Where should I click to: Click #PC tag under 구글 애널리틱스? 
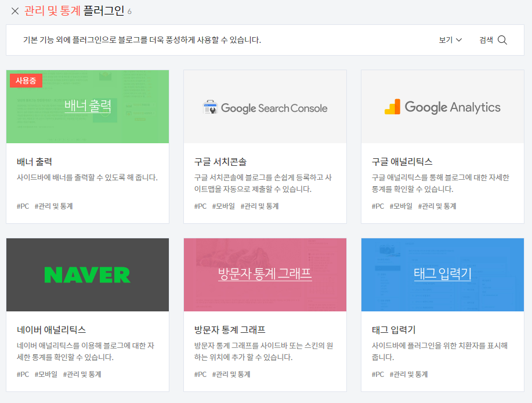point(378,206)
